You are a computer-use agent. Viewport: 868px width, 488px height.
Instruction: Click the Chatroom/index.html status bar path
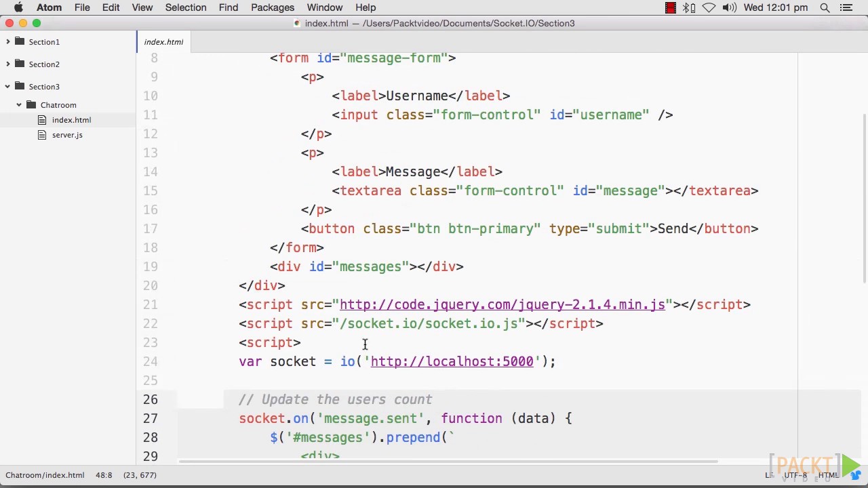[x=45, y=475]
